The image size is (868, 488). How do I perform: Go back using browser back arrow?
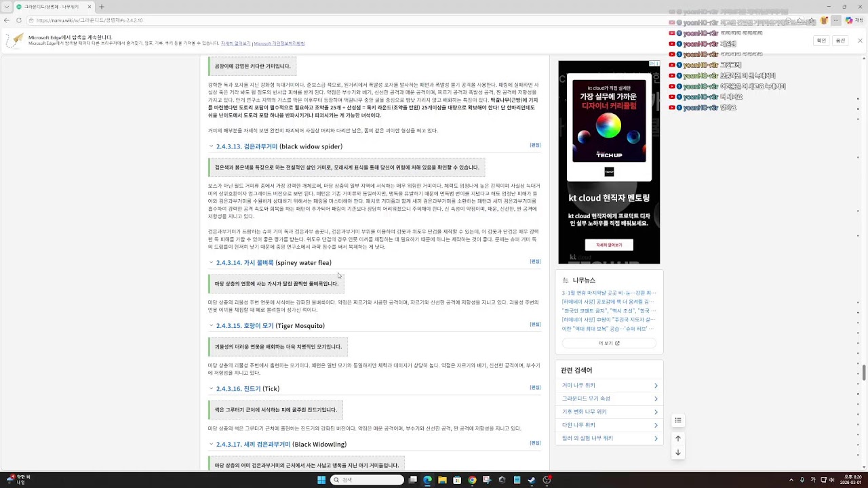7,20
